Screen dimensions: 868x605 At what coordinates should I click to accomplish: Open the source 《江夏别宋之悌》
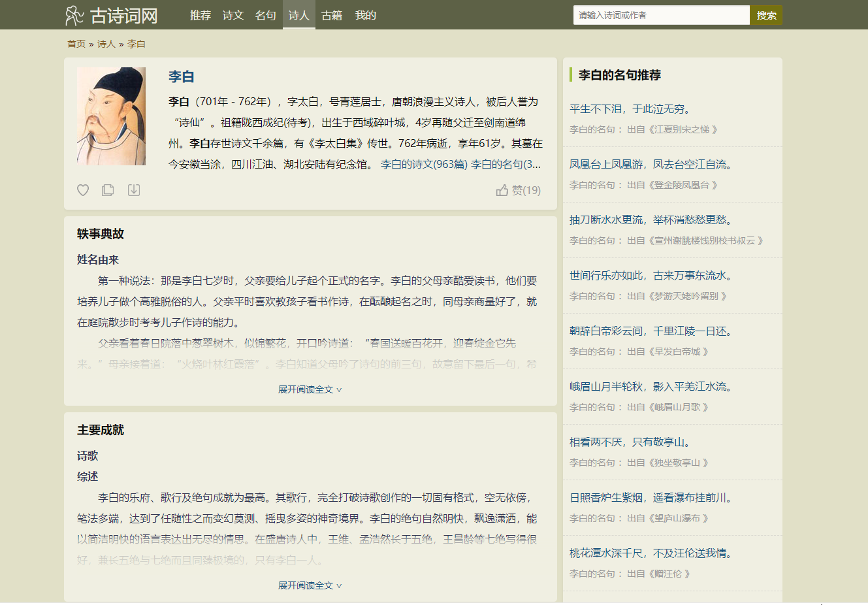(x=682, y=129)
